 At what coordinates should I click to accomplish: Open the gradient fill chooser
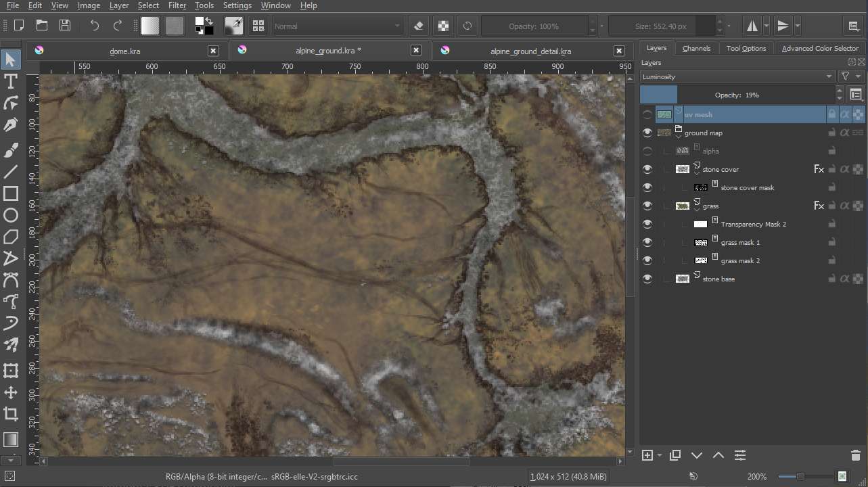pyautogui.click(x=150, y=26)
